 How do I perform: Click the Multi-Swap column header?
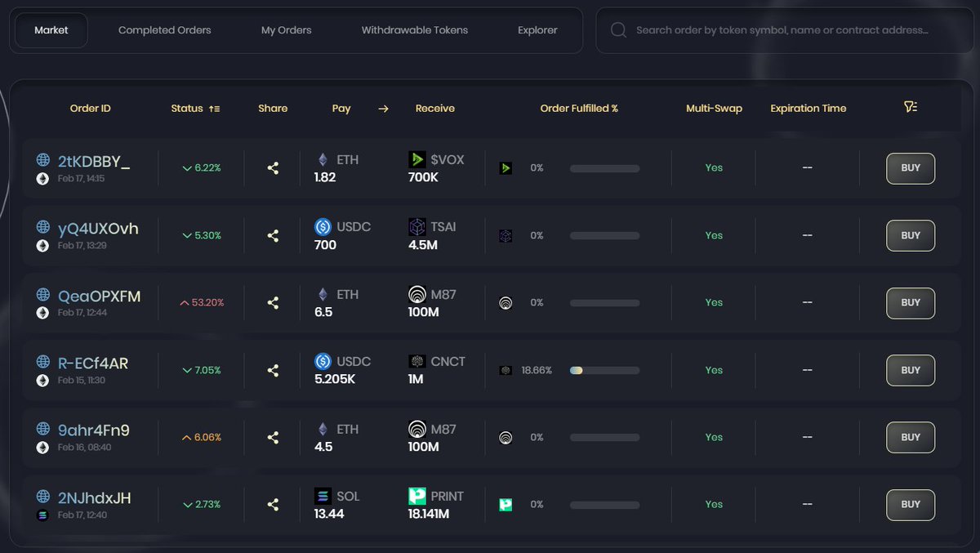click(714, 108)
